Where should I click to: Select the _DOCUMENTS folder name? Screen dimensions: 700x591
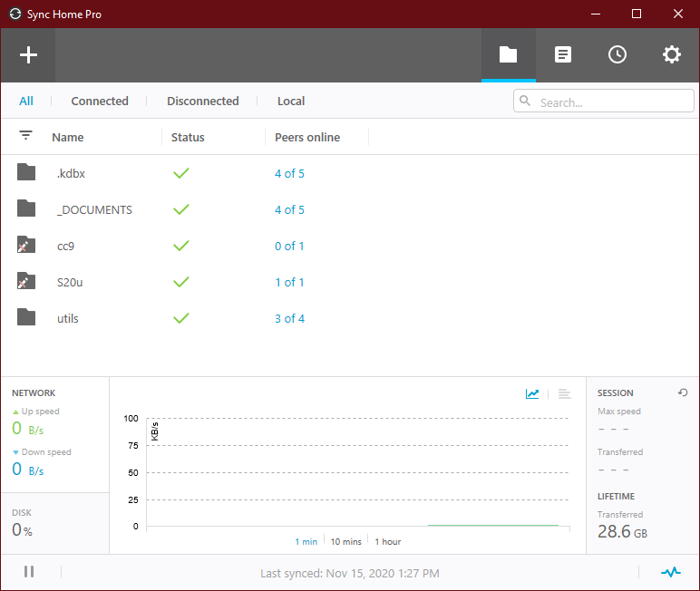coord(94,209)
